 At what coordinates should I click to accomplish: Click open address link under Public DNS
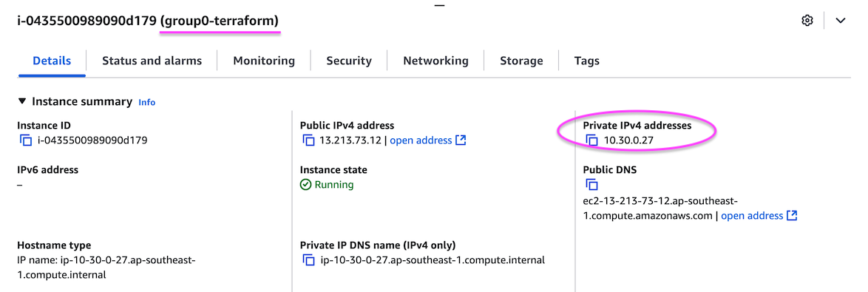(x=752, y=216)
